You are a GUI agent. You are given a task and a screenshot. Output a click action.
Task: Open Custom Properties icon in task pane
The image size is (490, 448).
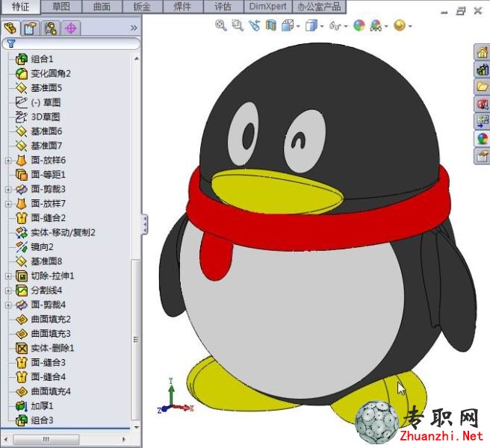click(483, 155)
